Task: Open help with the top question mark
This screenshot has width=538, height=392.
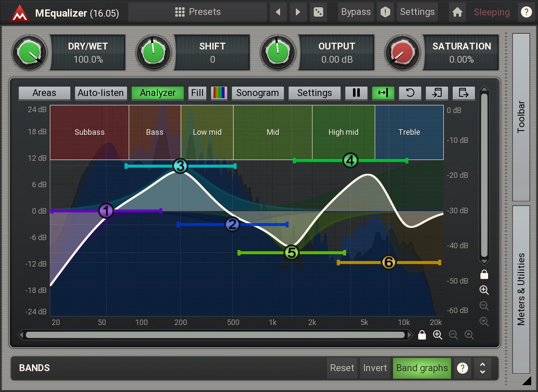Action: [x=526, y=12]
